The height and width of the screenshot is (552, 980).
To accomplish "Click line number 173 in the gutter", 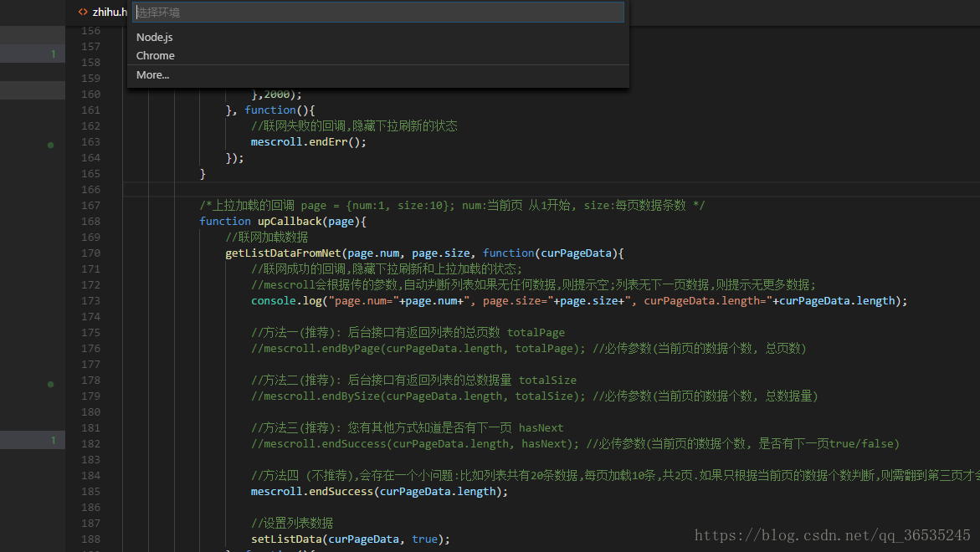I will [x=90, y=300].
